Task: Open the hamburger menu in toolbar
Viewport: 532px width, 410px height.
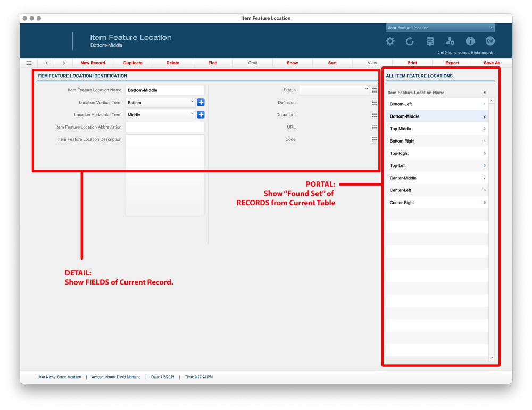Action: tap(29, 63)
